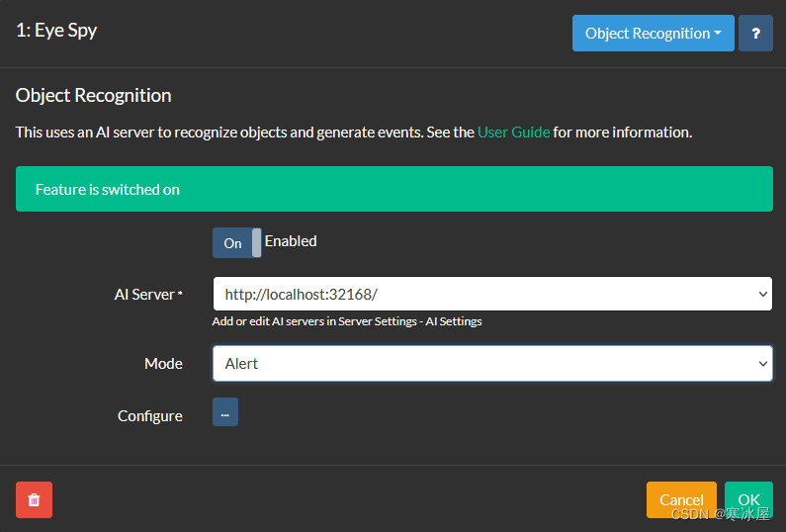Viewport: 786px width, 532px height.
Task: Open Configure ellipsis button
Action: click(225, 411)
